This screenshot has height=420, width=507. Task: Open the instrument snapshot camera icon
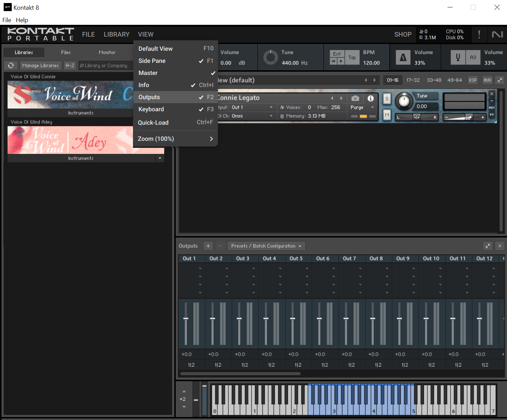pos(355,98)
